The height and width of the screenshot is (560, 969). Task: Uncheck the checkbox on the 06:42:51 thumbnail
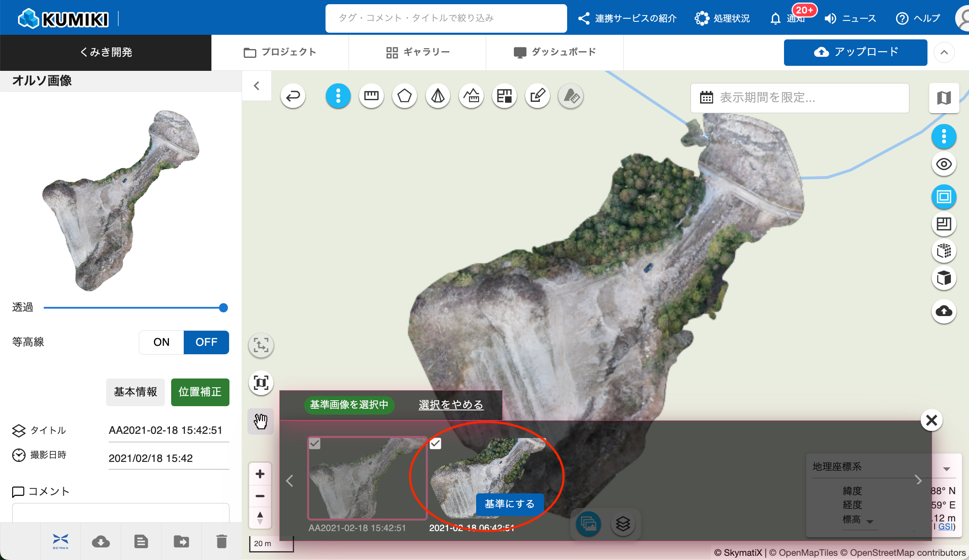point(435,443)
